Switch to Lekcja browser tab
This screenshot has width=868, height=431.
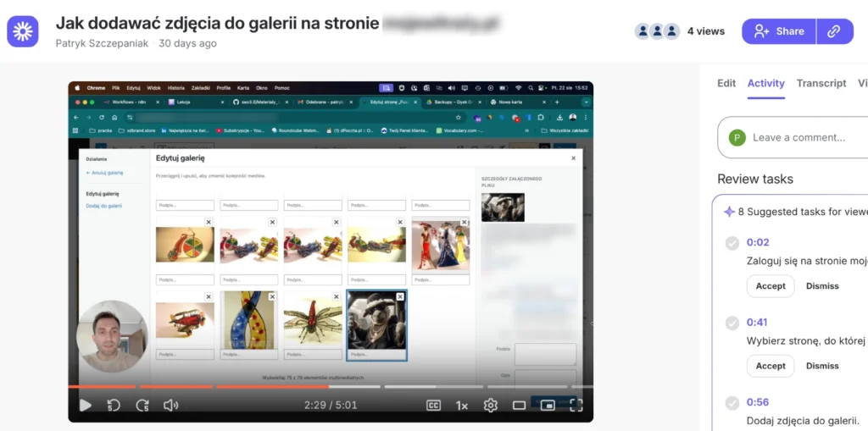click(198, 102)
